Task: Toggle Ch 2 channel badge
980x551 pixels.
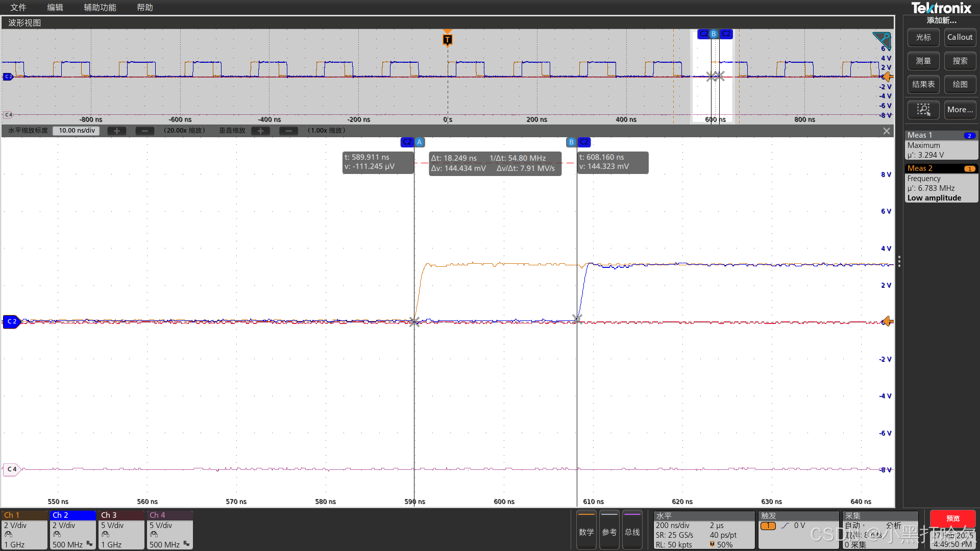Action: click(x=72, y=530)
